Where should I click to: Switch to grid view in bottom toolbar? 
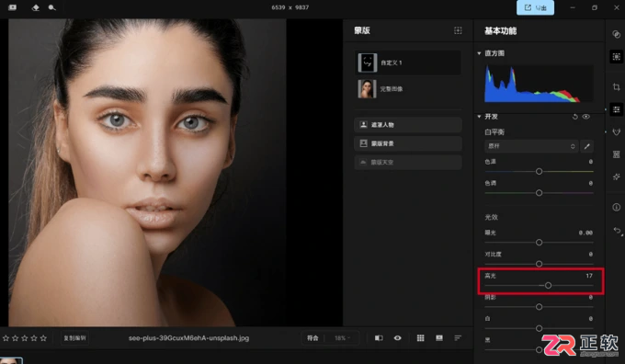tap(421, 338)
